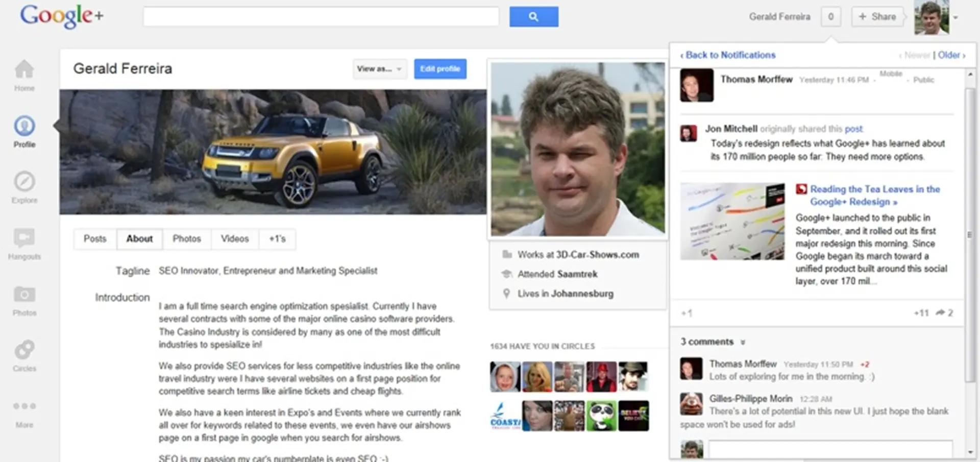The height and width of the screenshot is (462, 980).
Task: Click the Google+ logo
Action: click(62, 16)
